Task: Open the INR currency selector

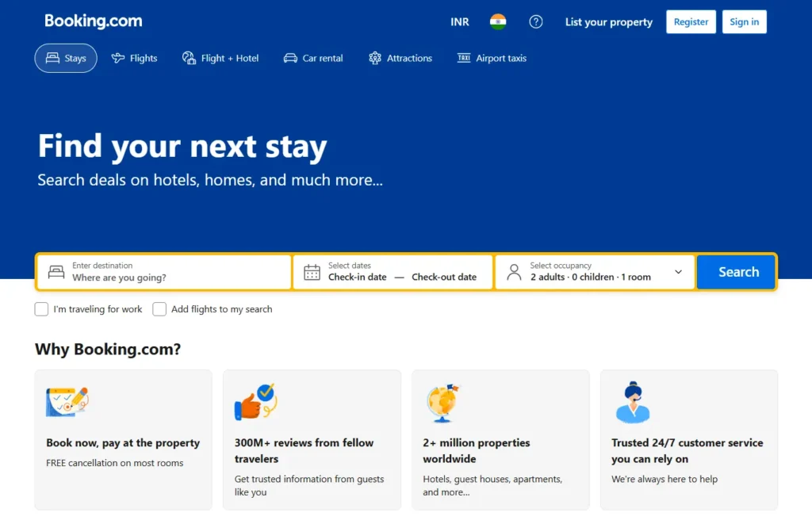Action: pyautogui.click(x=459, y=21)
